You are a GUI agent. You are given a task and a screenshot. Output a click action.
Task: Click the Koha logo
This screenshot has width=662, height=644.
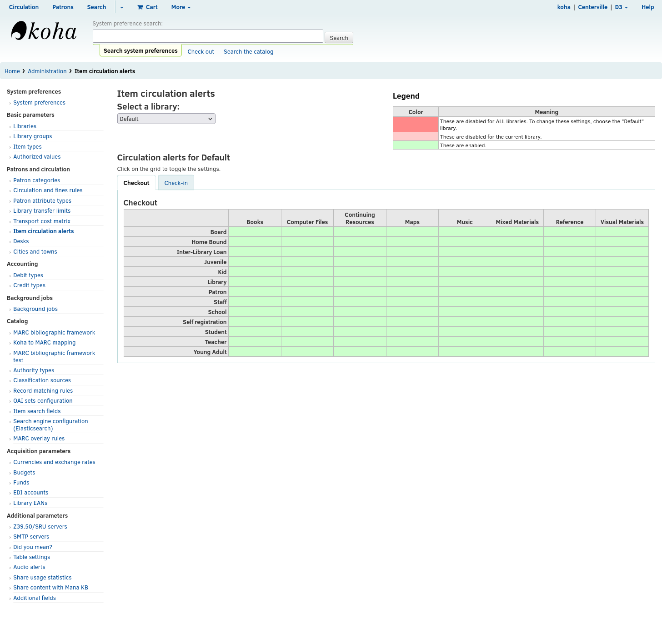44,31
